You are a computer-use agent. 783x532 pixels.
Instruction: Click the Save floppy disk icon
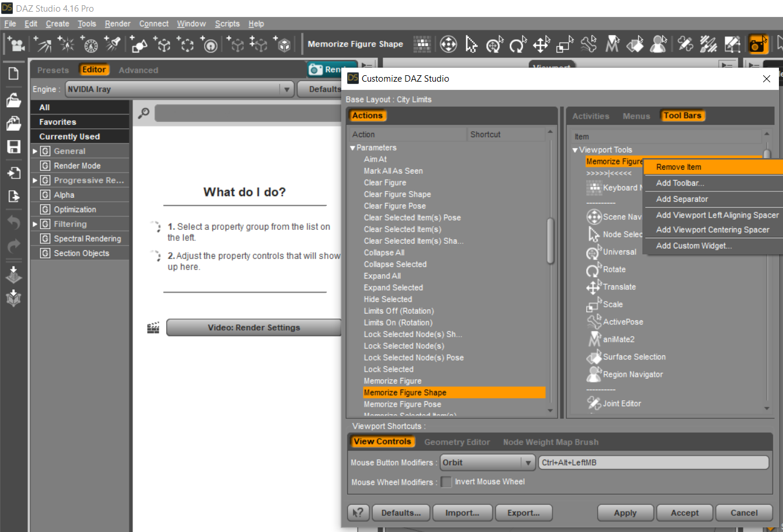click(13, 146)
